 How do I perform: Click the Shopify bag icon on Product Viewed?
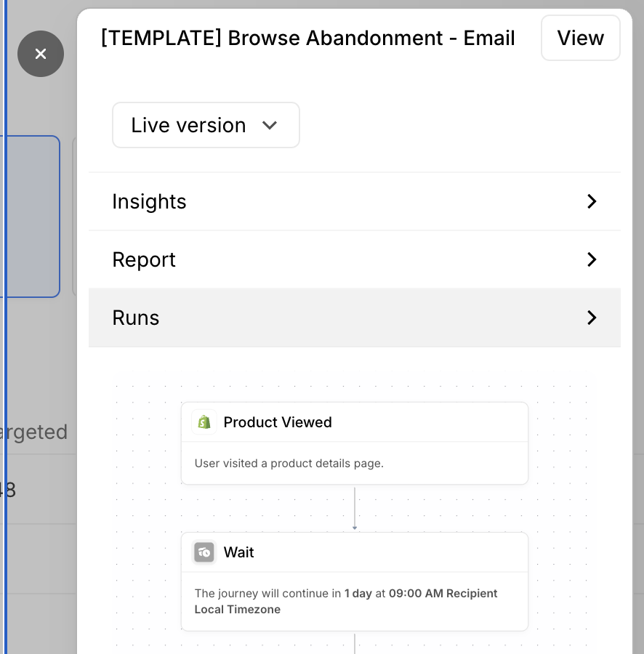coord(204,422)
